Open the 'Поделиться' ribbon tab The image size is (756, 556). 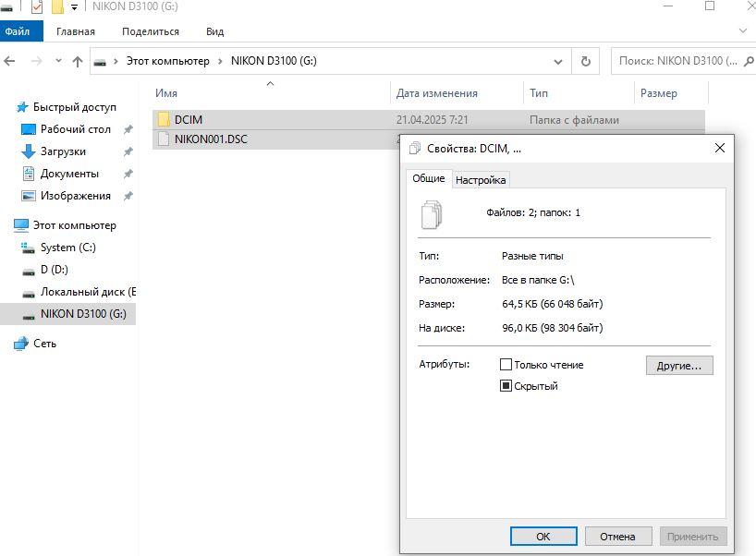tap(151, 31)
